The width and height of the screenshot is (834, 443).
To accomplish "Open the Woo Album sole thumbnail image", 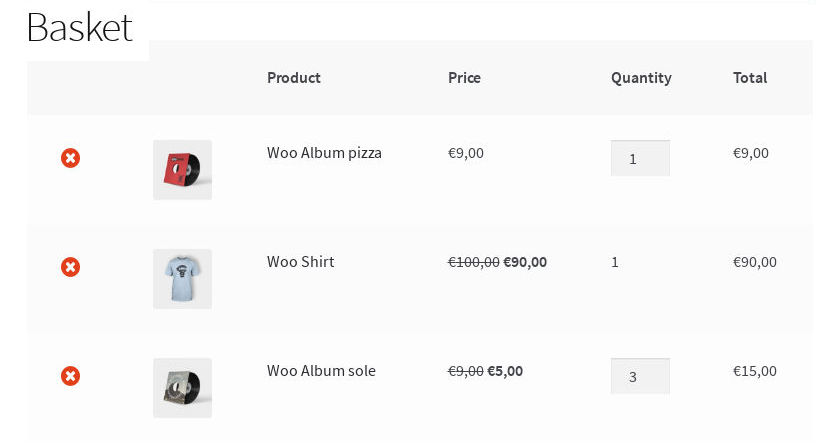I will click(182, 388).
